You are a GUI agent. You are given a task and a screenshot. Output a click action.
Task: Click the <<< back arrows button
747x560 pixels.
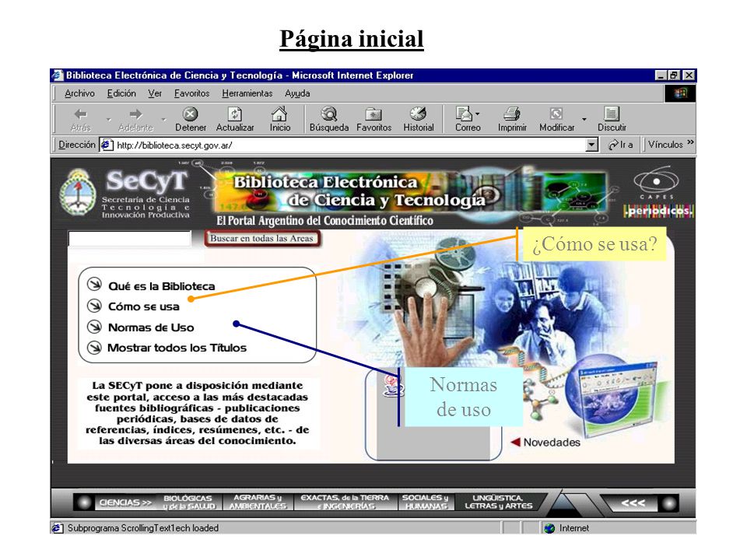pos(633,503)
